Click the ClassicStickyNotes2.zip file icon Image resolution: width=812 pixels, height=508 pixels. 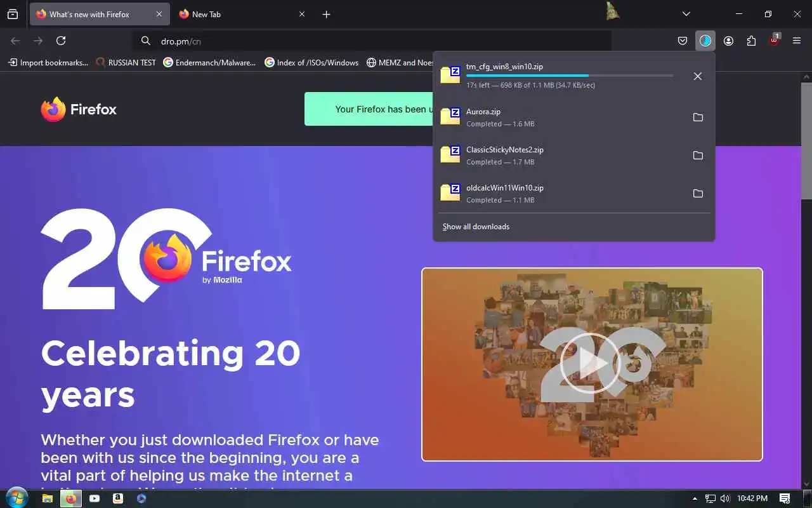[450, 154]
